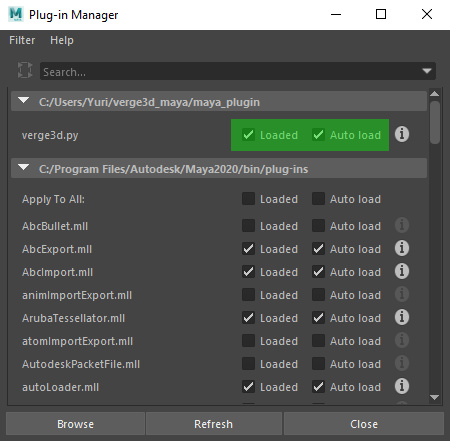Open info for verge3d.py plug-in
Screen dimensions: 450x441
402,134
